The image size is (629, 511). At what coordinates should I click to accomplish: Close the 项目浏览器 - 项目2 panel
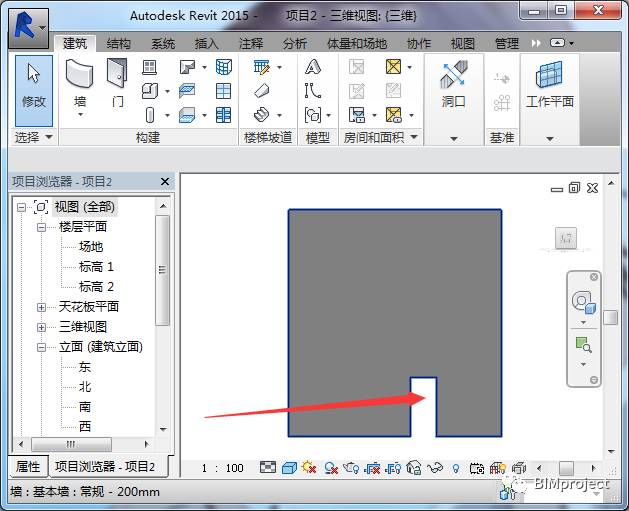(x=165, y=182)
